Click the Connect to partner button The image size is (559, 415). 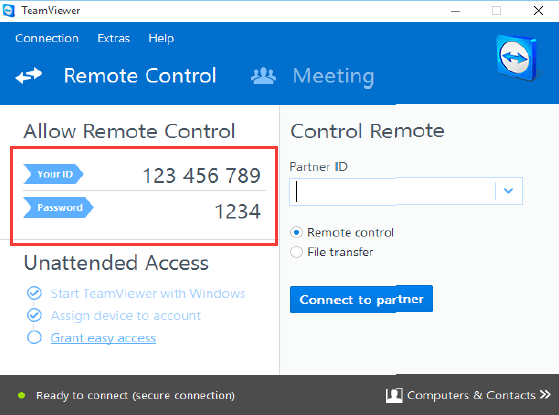[361, 299]
